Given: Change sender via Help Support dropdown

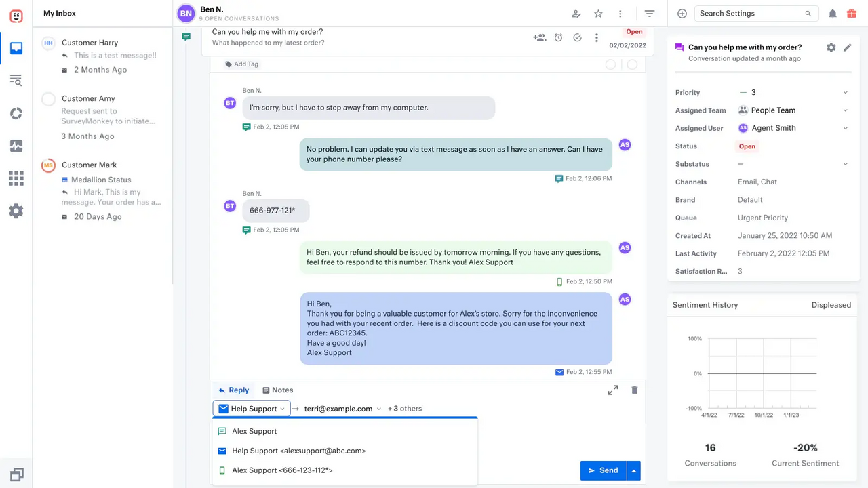Looking at the screenshot, I should tap(251, 408).
